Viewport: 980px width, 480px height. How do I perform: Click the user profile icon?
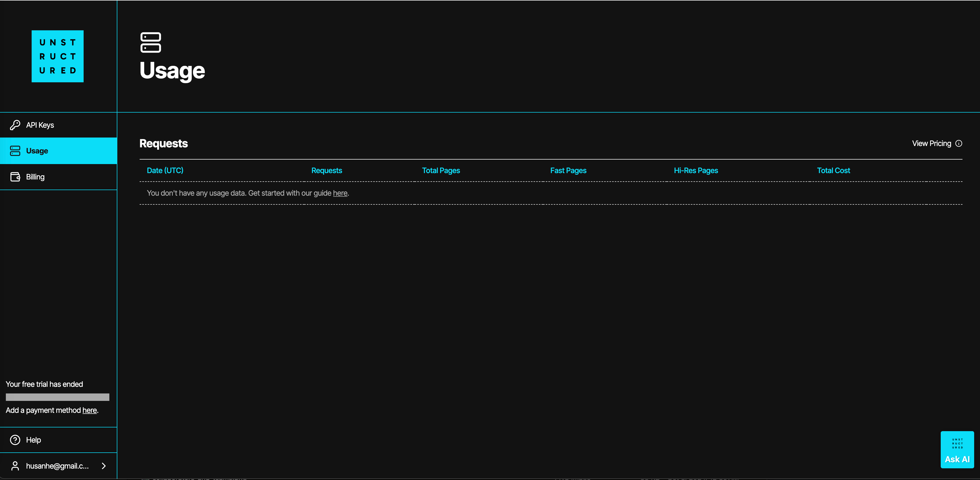click(x=15, y=466)
